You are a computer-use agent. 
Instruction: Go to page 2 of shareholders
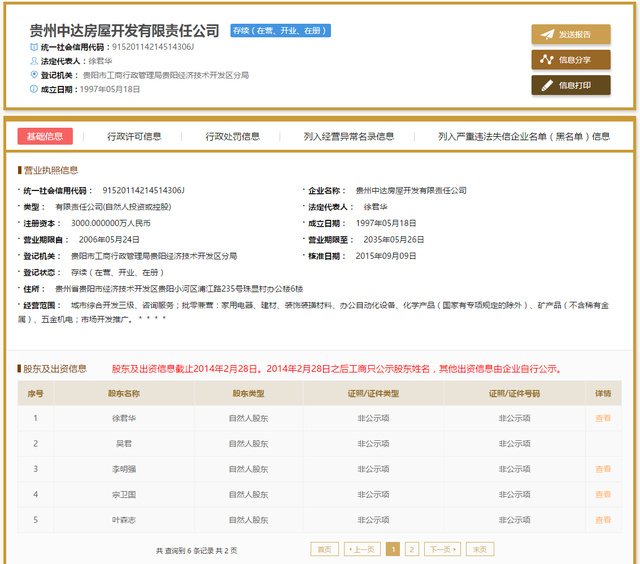(411, 549)
